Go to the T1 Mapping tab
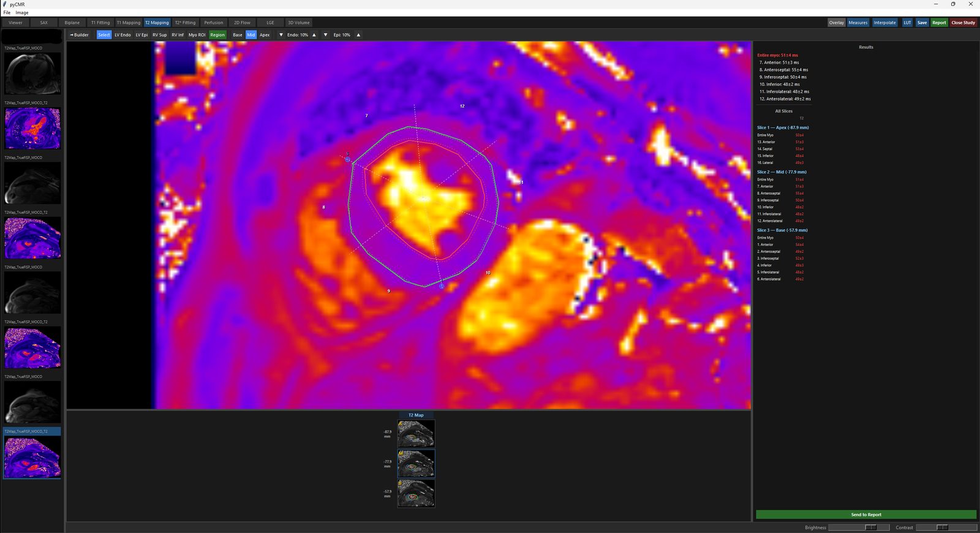This screenshot has width=980, height=533. pos(129,23)
